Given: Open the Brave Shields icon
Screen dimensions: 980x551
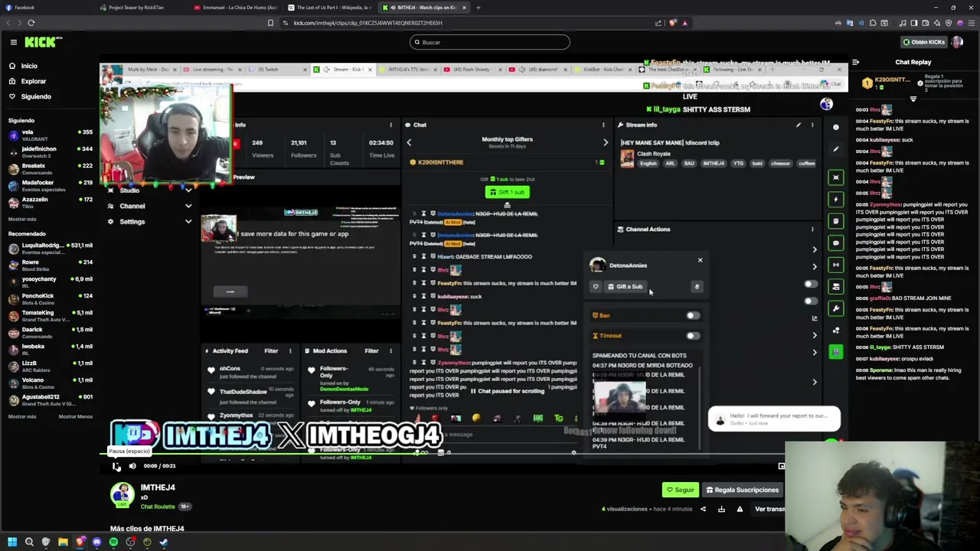Looking at the screenshot, I should (x=673, y=23).
